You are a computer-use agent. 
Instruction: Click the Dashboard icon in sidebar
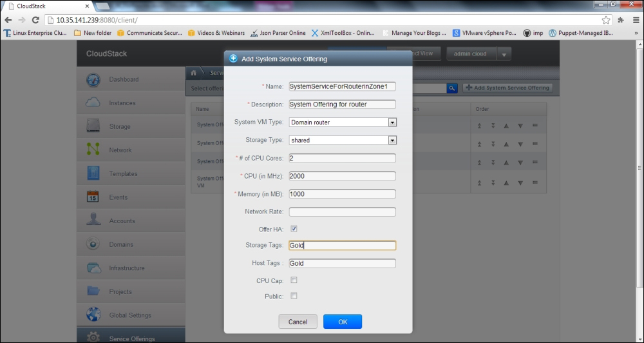pyautogui.click(x=93, y=80)
